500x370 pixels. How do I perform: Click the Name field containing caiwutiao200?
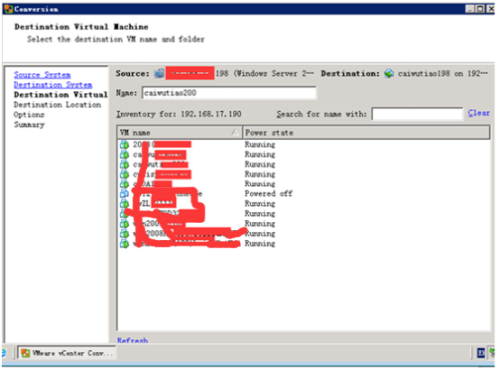click(x=229, y=93)
